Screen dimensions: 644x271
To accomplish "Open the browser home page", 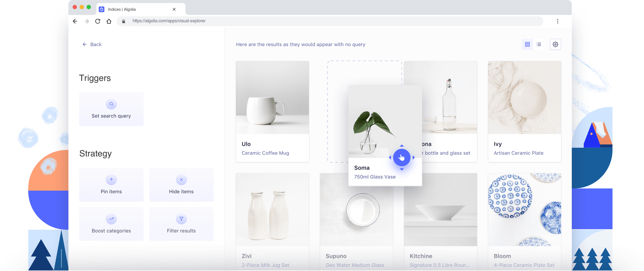I will [109, 21].
